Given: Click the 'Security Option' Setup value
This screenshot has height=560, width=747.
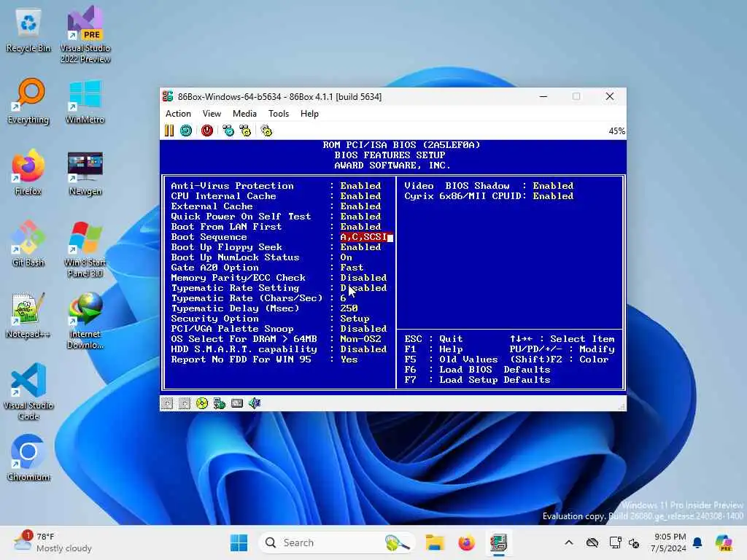Looking at the screenshot, I should coord(355,319).
